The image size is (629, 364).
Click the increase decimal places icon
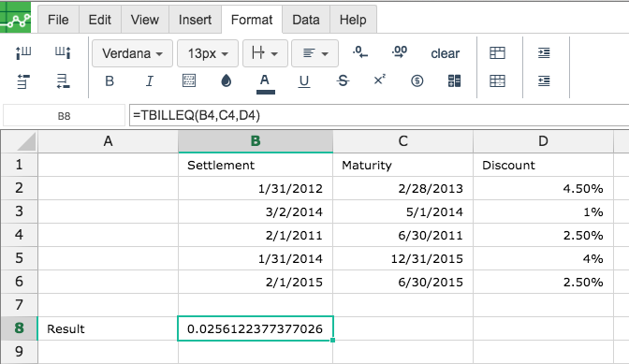pos(400,52)
